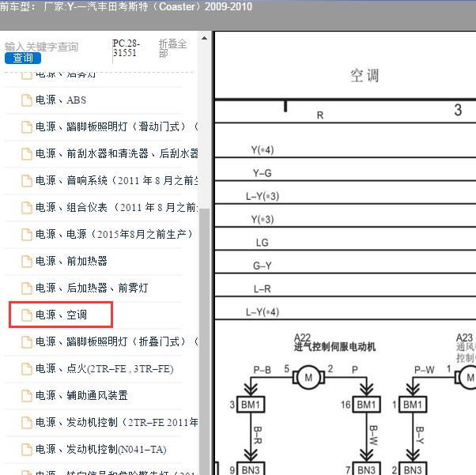Image resolution: width=476 pixels, height=475 pixels.
Task: Click document icon beside 电源、后加热器、前雾灯
Action: point(27,288)
